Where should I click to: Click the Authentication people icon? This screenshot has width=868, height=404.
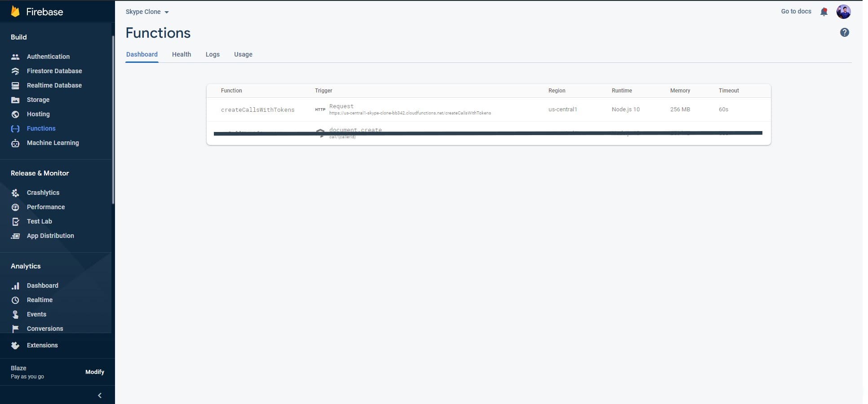click(15, 57)
